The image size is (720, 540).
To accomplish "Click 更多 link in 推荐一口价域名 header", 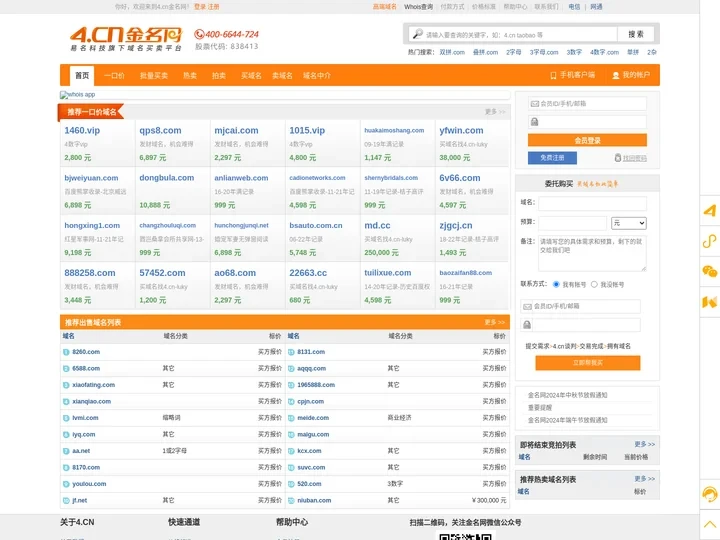I will [x=495, y=112].
